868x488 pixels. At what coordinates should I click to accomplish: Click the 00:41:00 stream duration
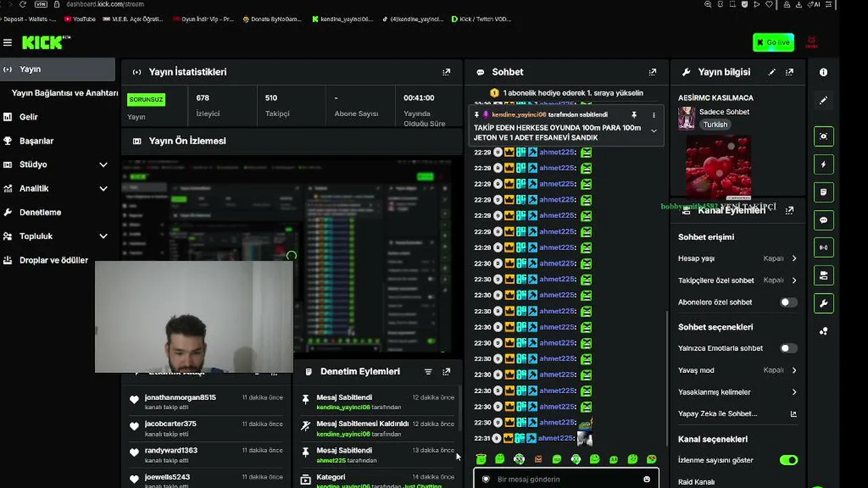point(419,98)
